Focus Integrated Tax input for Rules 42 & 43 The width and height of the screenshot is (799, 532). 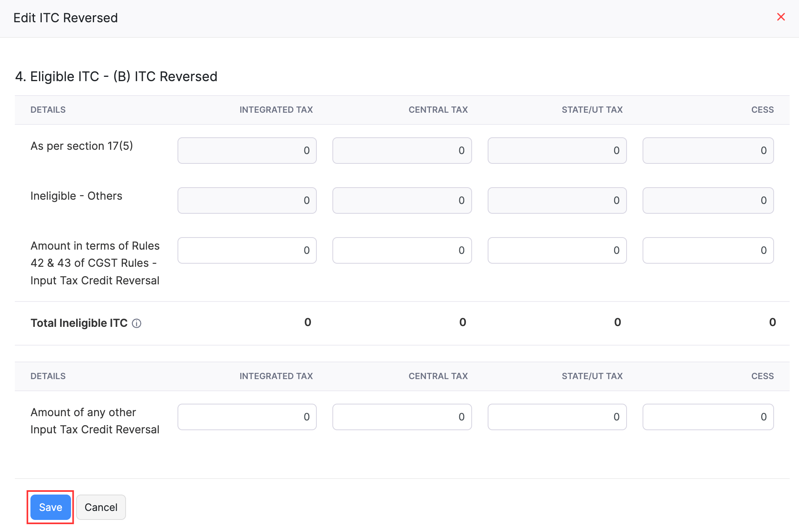point(247,250)
